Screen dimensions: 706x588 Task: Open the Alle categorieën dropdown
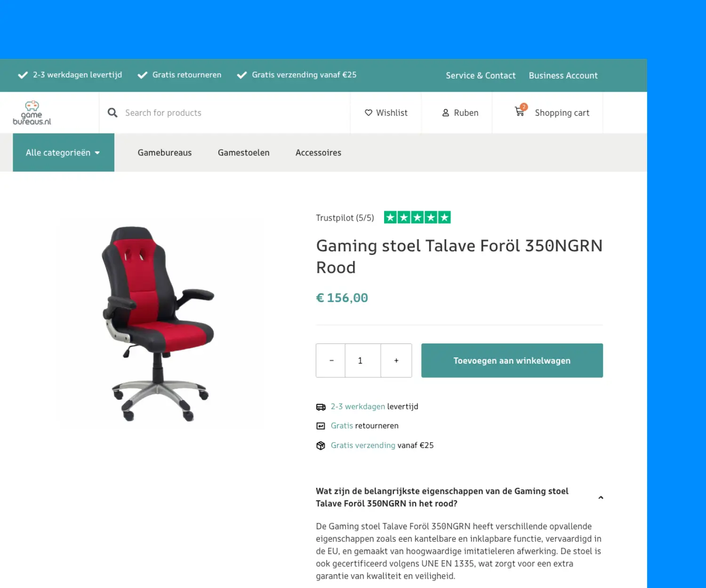pos(64,152)
